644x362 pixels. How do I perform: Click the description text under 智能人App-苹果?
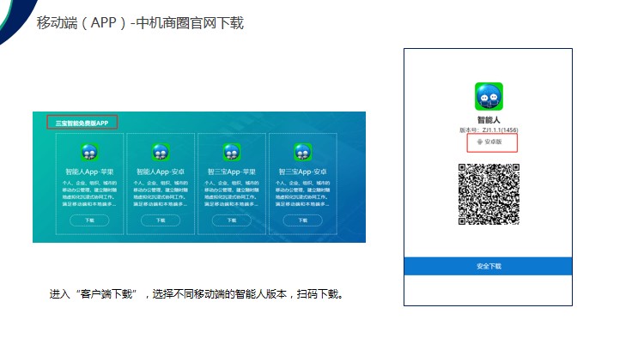coord(89,193)
